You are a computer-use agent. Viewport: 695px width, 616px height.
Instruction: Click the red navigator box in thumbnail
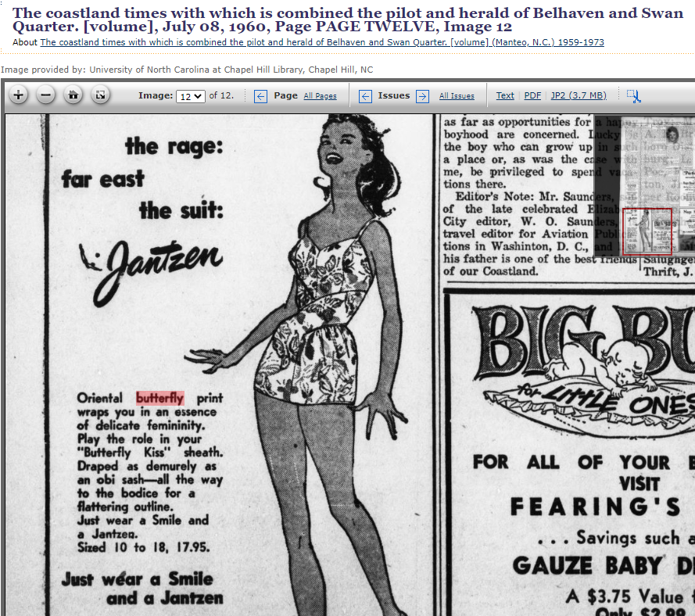click(x=647, y=231)
